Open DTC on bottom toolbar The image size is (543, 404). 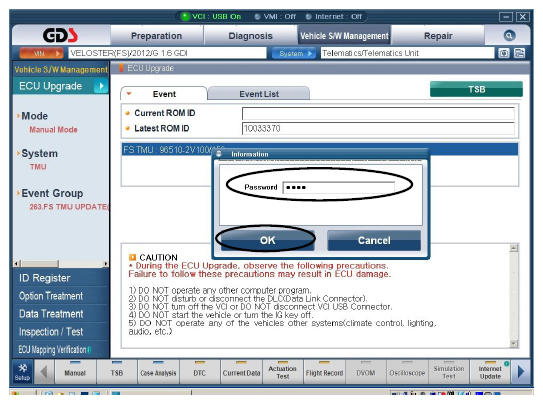(199, 372)
